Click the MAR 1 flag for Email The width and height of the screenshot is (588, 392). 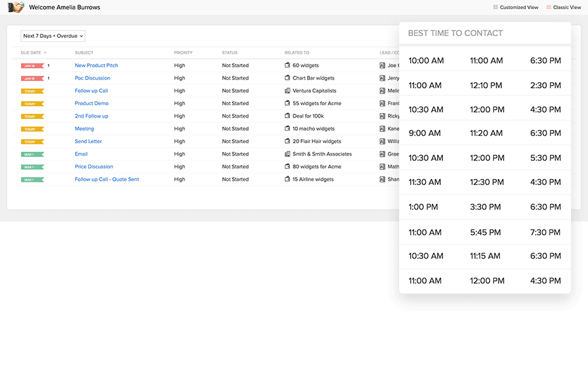(32, 154)
